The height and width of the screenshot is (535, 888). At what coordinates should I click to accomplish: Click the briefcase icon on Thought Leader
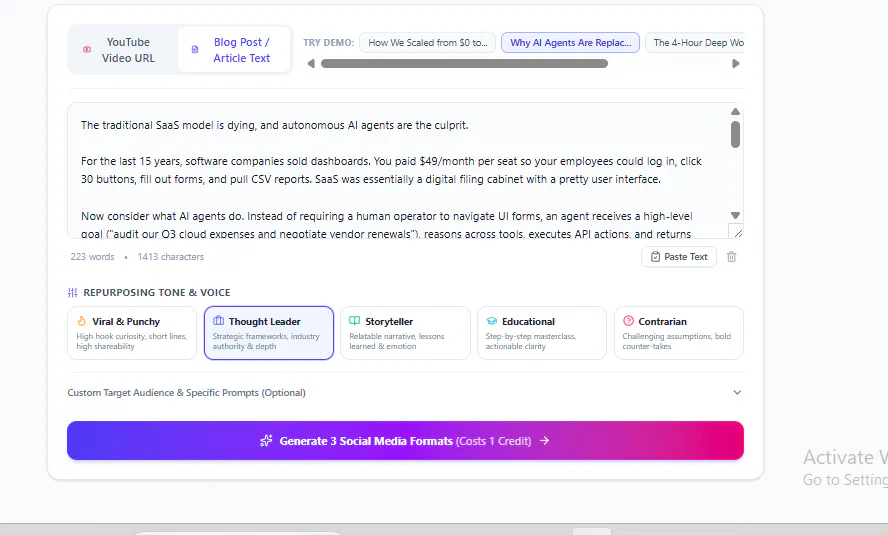tap(219, 321)
